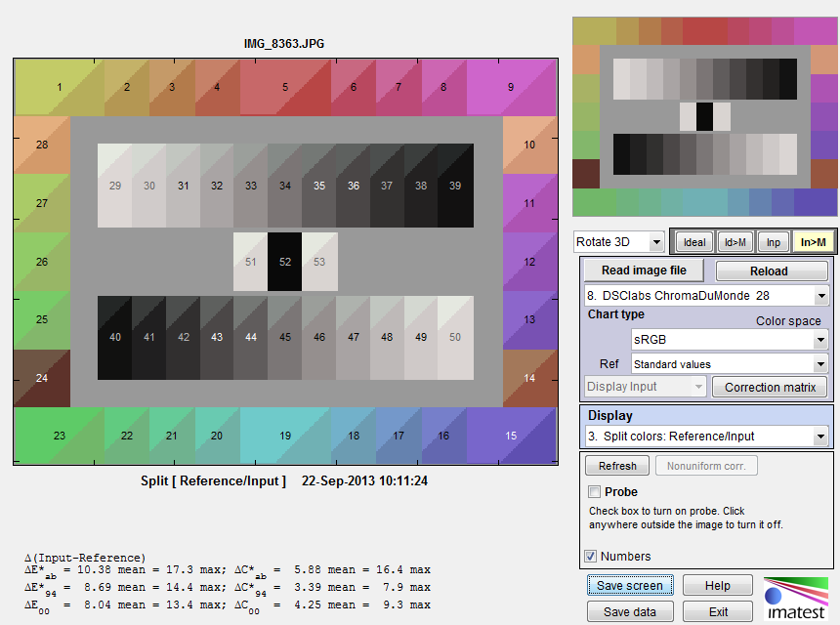Click cyan color patch 19

pos(285,436)
